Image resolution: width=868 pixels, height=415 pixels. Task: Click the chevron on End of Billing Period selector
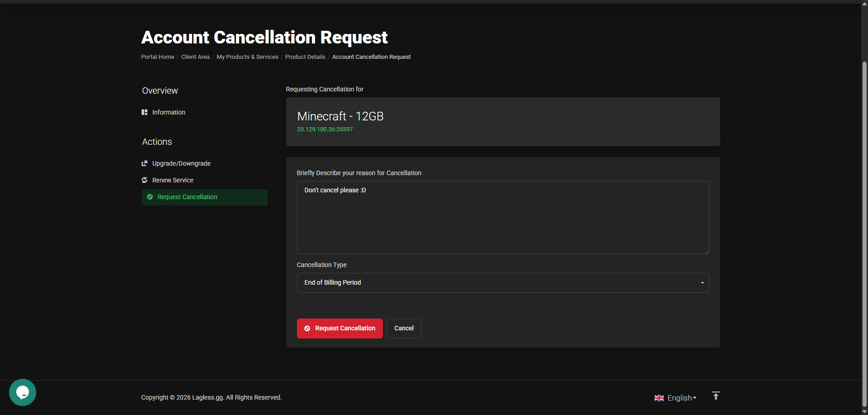tap(702, 282)
